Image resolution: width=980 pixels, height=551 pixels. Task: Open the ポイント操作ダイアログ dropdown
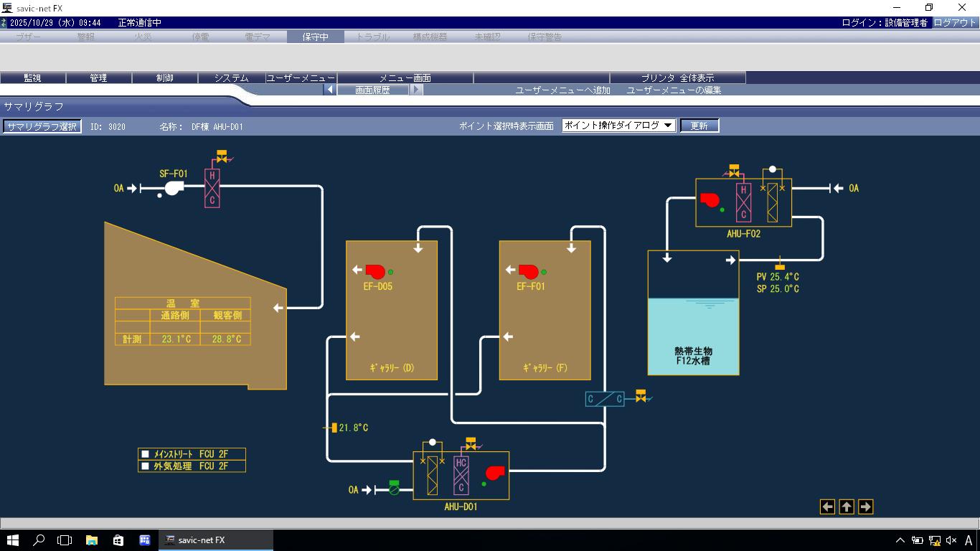pyautogui.click(x=618, y=126)
